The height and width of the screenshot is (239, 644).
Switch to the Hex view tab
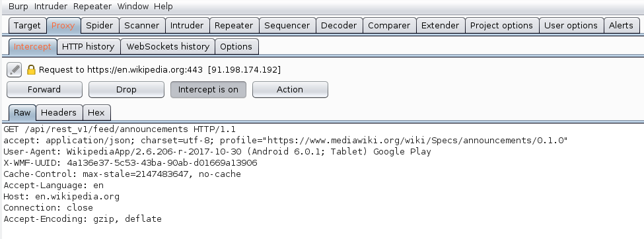point(96,112)
